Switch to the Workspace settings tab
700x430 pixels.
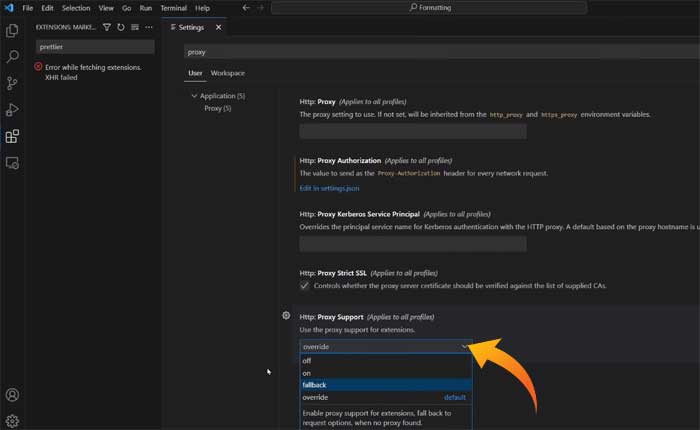pyautogui.click(x=227, y=73)
